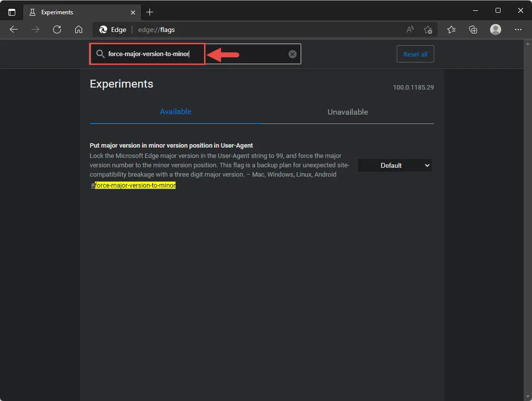This screenshot has width=532, height=401.
Task: Click the Reset all button
Action: click(415, 54)
